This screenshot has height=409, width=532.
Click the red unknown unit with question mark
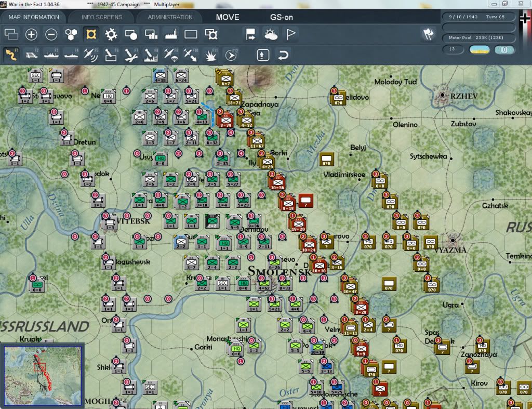[x=305, y=201]
